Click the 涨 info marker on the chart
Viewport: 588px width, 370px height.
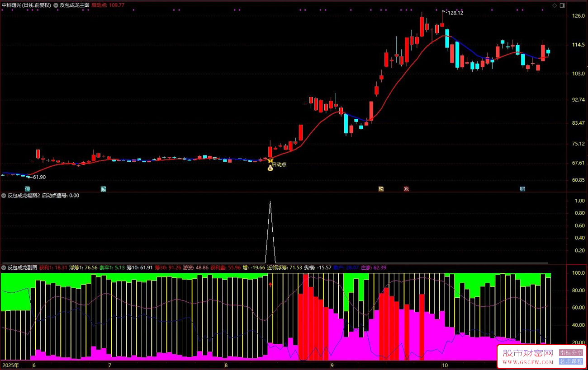tap(406, 189)
